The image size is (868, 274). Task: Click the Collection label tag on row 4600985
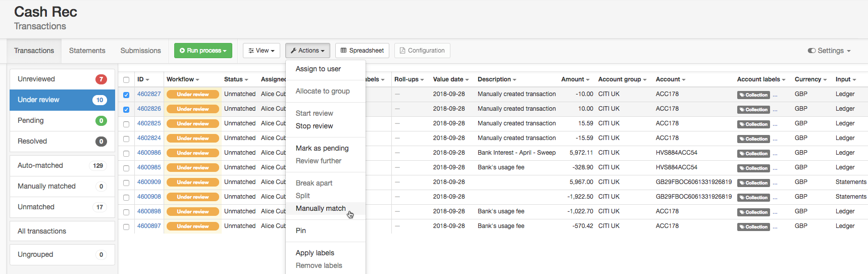753,168
